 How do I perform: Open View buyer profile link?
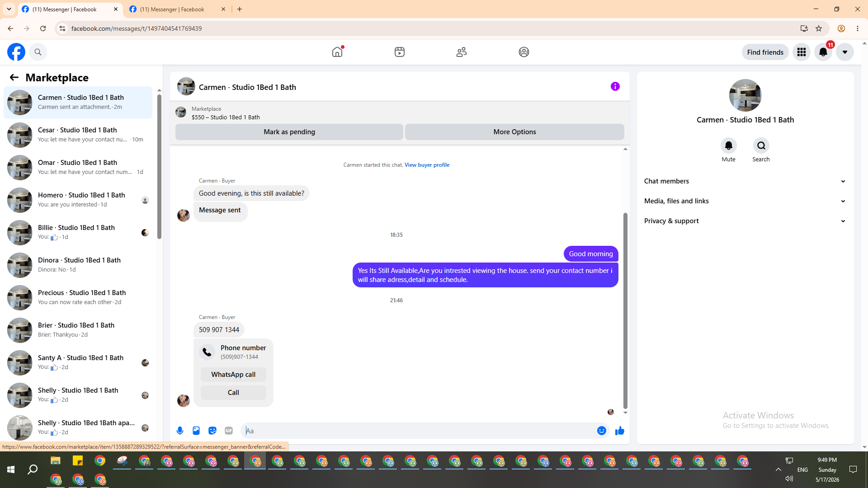[427, 165]
